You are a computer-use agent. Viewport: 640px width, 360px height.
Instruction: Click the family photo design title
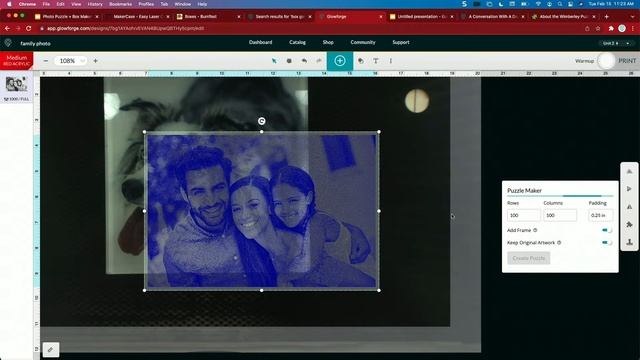(36, 43)
